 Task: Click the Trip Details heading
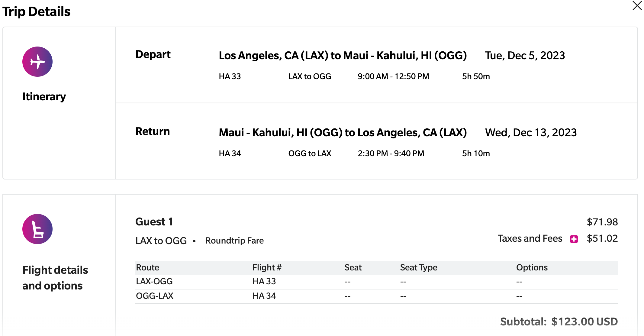[37, 11]
